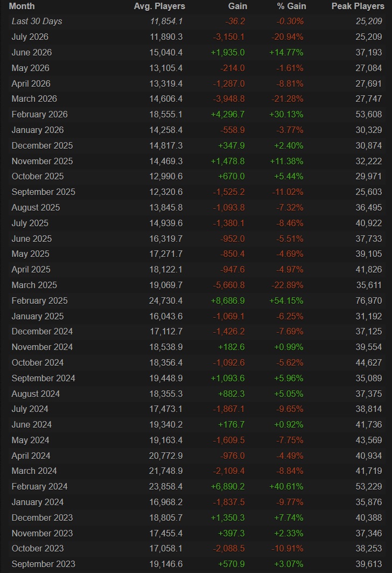Click the Avg. Players column header

(x=159, y=6)
